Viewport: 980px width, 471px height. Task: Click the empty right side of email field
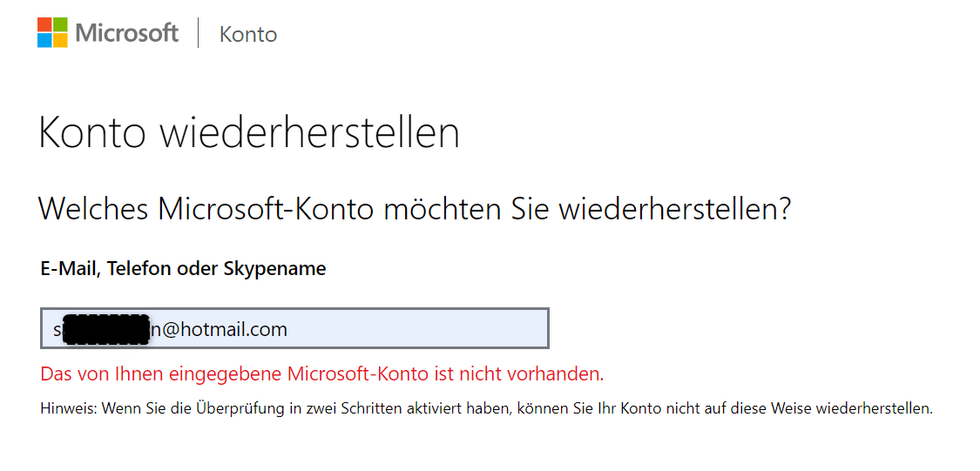[417, 328]
